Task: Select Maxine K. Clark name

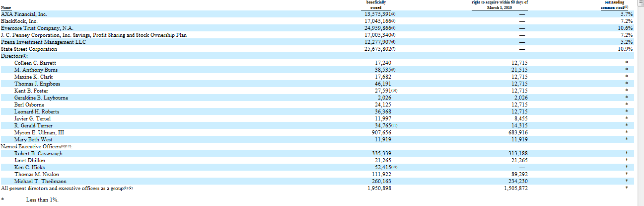Action: coord(34,77)
